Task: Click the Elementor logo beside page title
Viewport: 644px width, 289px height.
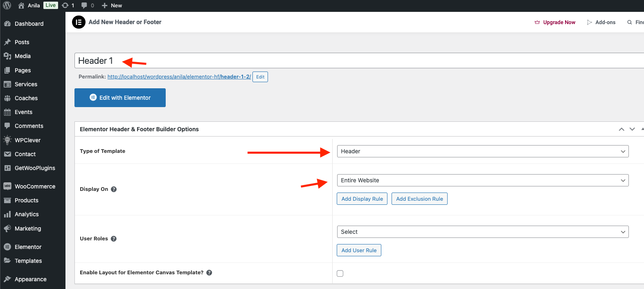Action: (79, 22)
